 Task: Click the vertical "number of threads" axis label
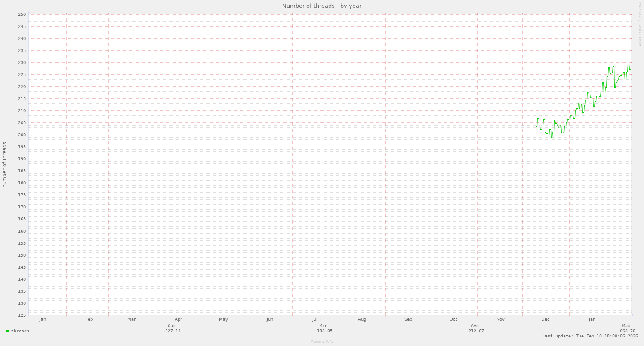click(5, 165)
